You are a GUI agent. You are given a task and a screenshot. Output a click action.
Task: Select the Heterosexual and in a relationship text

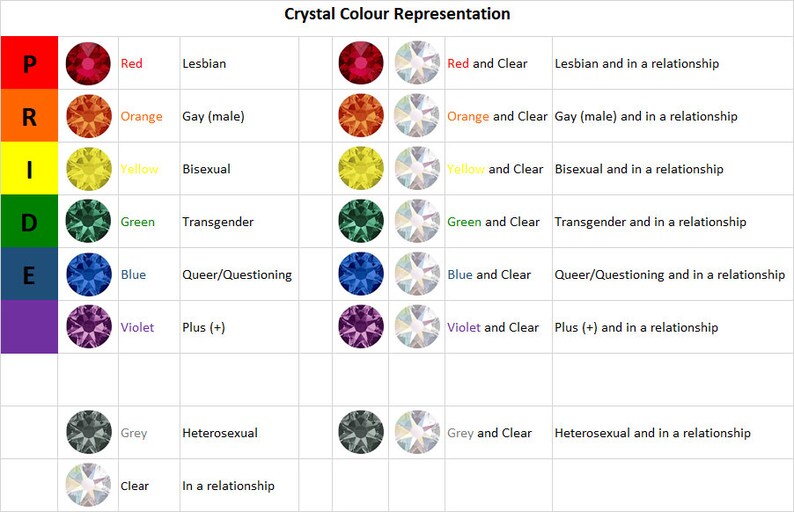653,433
